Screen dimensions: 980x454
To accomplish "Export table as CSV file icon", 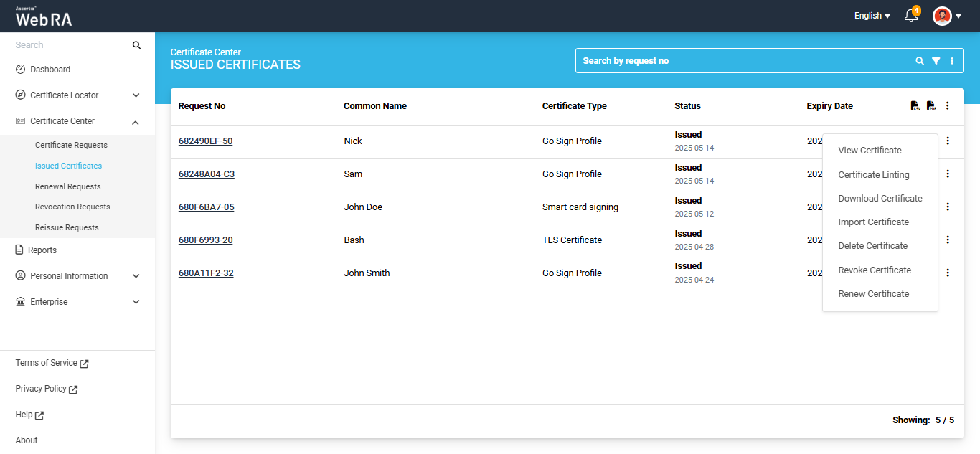I will 915,106.
